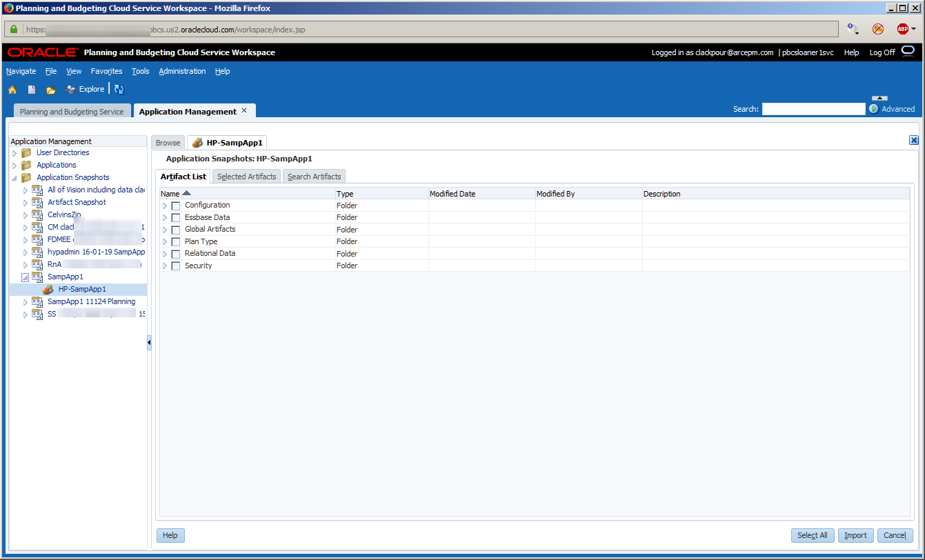Expand the Configuration folder row
The width and height of the screenshot is (925, 560).
165,206
